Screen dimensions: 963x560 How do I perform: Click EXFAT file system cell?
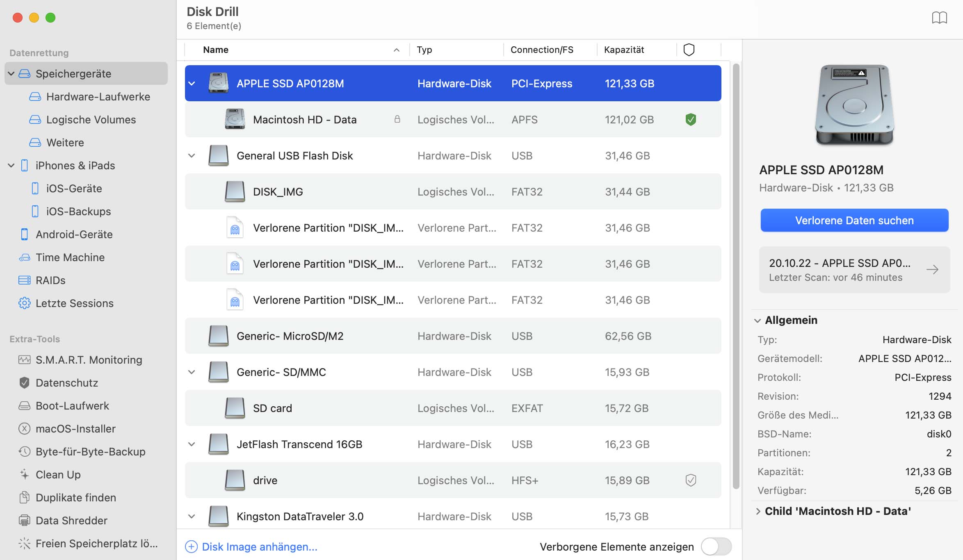pyautogui.click(x=527, y=408)
